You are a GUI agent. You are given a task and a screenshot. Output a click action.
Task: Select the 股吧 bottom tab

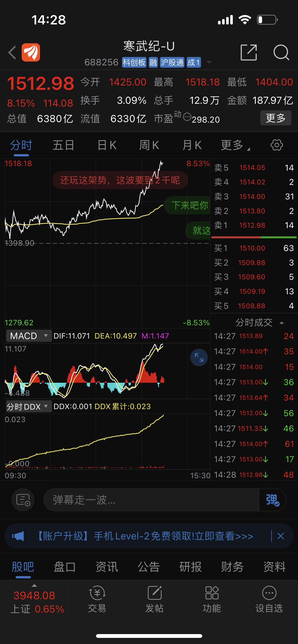tap(23, 567)
